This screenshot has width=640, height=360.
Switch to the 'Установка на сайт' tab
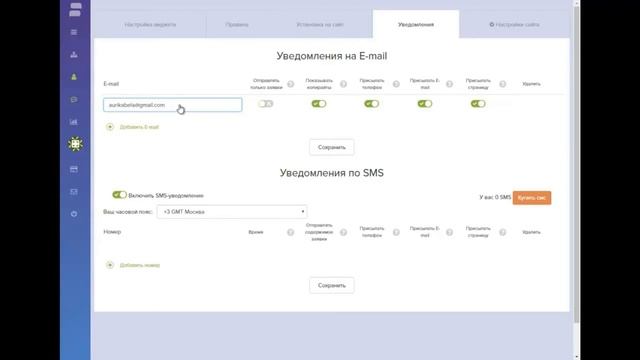click(320, 24)
